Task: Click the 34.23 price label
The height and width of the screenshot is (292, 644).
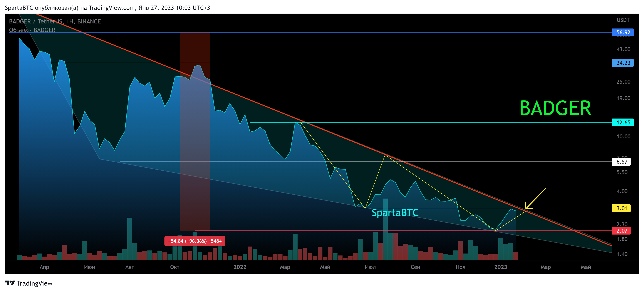Action: pyautogui.click(x=623, y=63)
